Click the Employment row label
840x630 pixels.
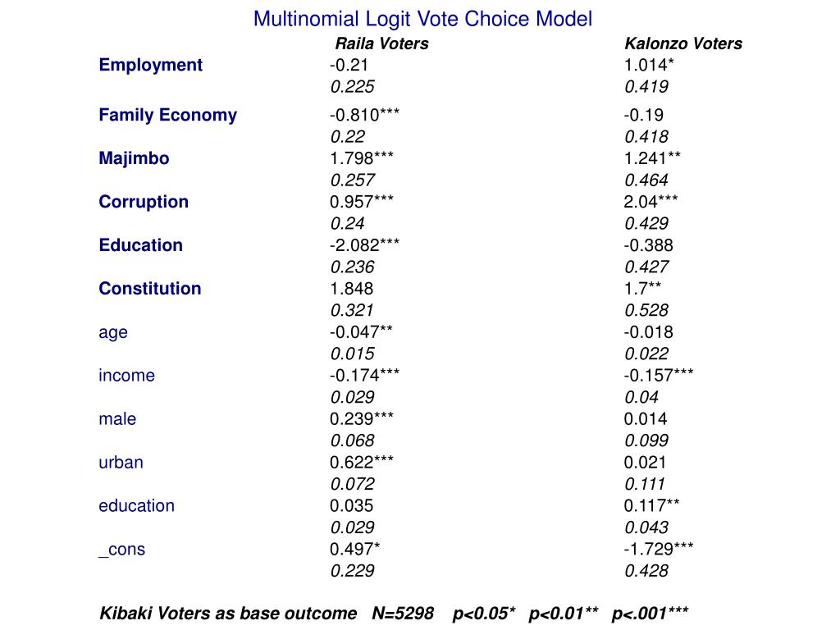pos(151,66)
